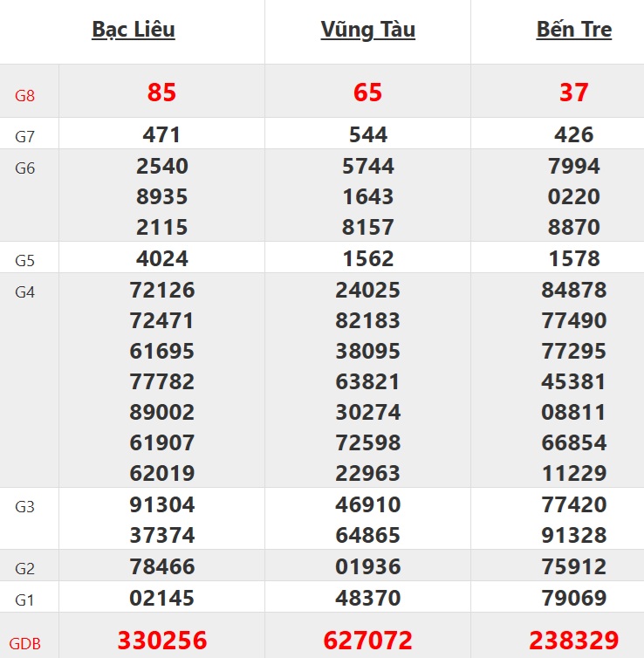Screen dimensions: 644x658
Task: Click Bến Tre special prize number 238329
Action: [x=573, y=641]
